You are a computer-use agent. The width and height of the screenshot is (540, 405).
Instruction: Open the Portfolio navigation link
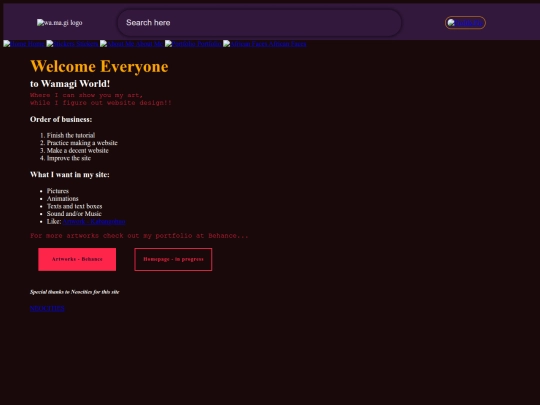(x=193, y=44)
